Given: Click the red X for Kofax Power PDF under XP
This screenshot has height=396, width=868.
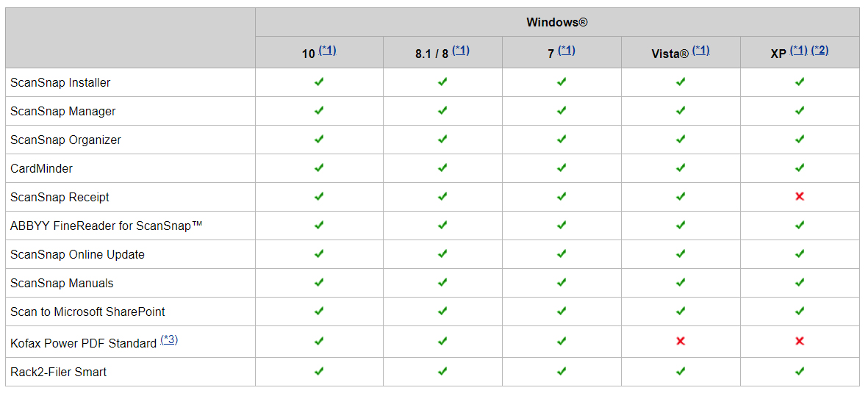Looking at the screenshot, I should (800, 341).
